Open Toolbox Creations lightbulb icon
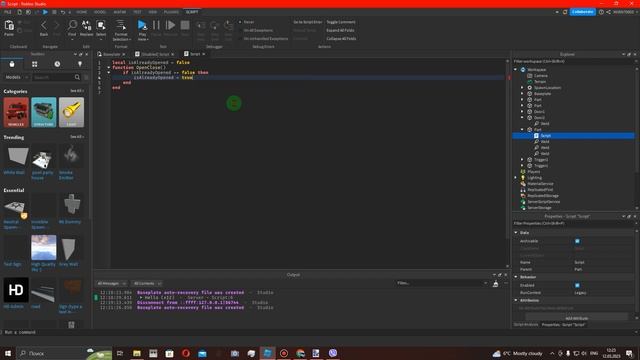 [x=80, y=64]
